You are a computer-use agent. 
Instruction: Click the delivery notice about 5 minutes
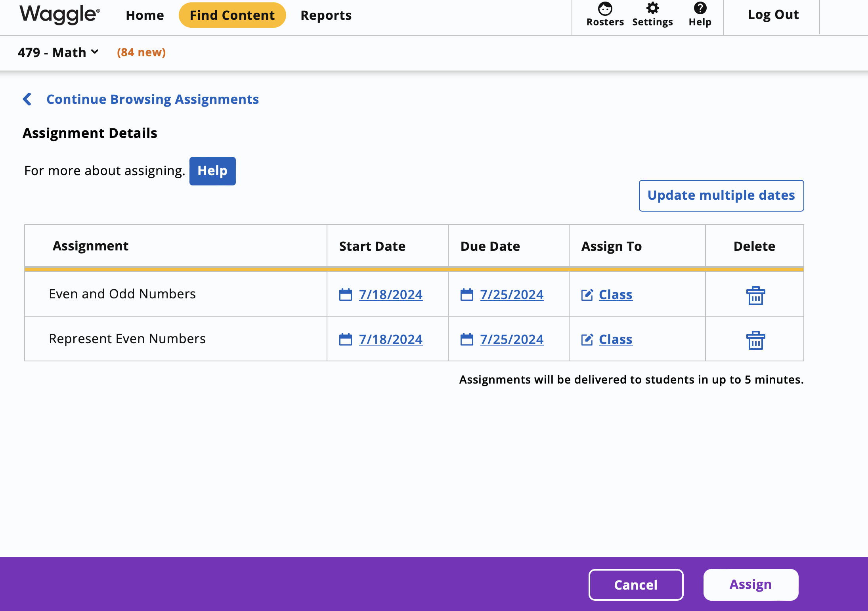pos(631,380)
